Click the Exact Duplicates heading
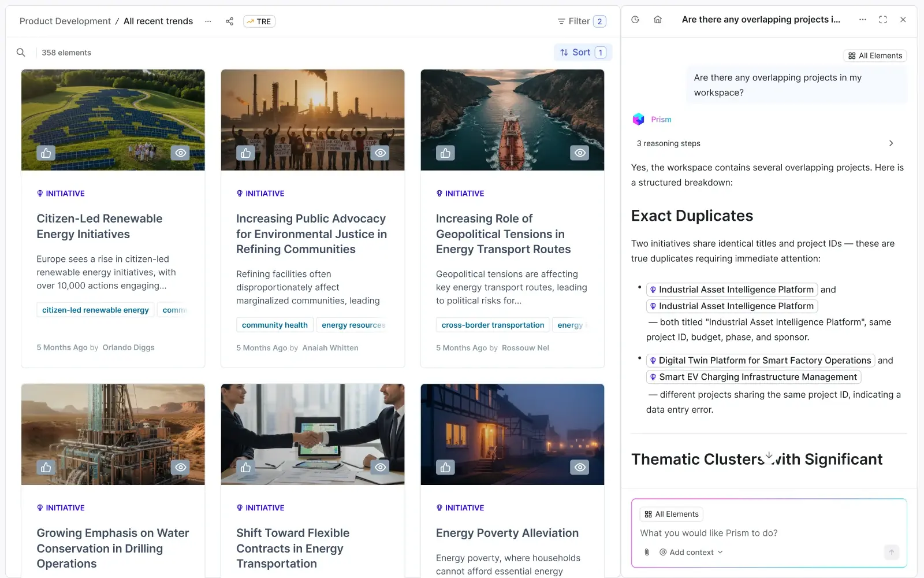 (x=692, y=216)
